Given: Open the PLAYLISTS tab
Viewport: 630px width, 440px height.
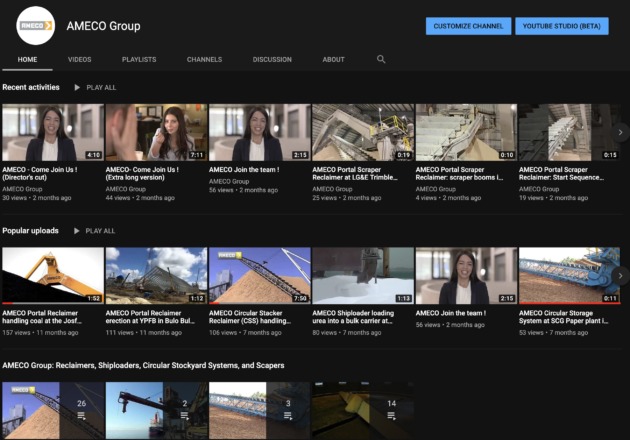Looking at the screenshot, I should (139, 59).
